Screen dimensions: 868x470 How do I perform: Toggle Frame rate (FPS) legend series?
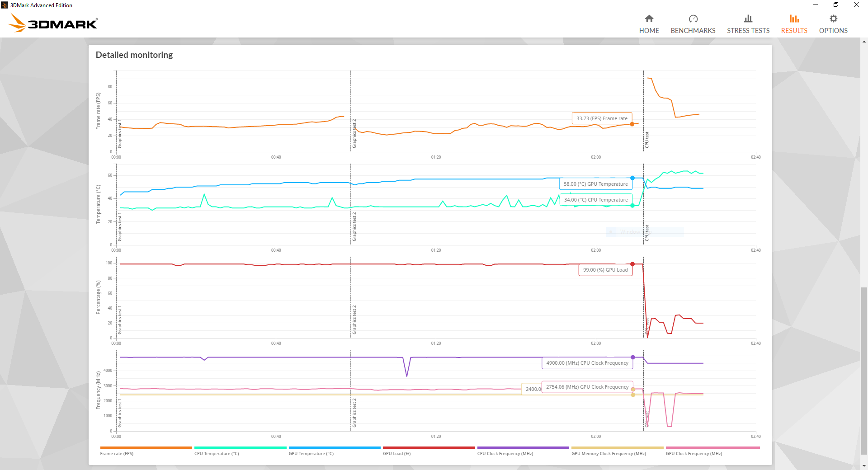117,453
